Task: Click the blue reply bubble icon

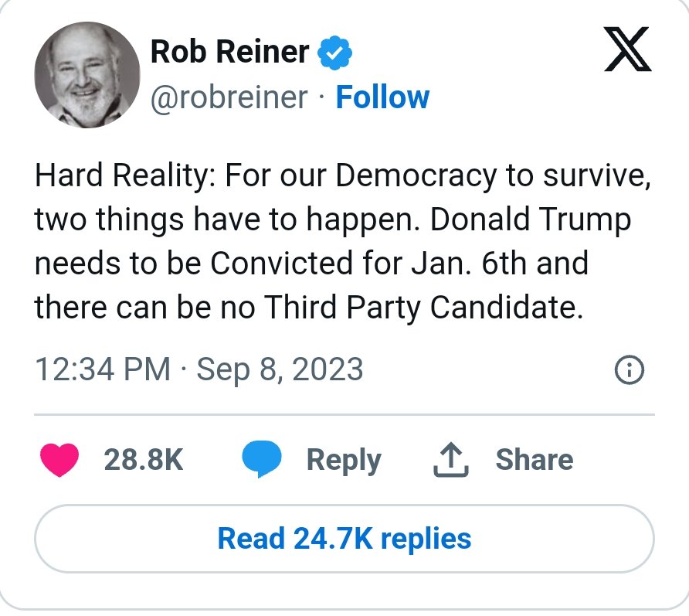Action: tap(261, 460)
